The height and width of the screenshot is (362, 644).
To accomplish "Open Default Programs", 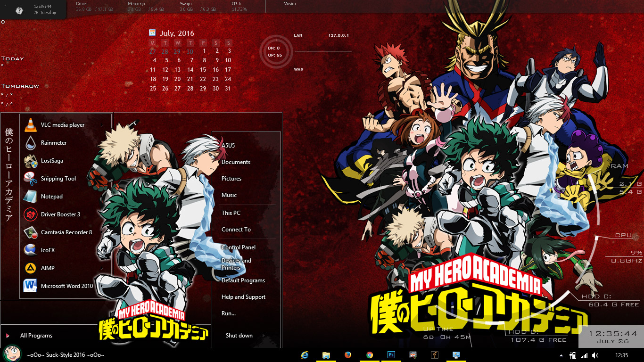I will (x=243, y=280).
